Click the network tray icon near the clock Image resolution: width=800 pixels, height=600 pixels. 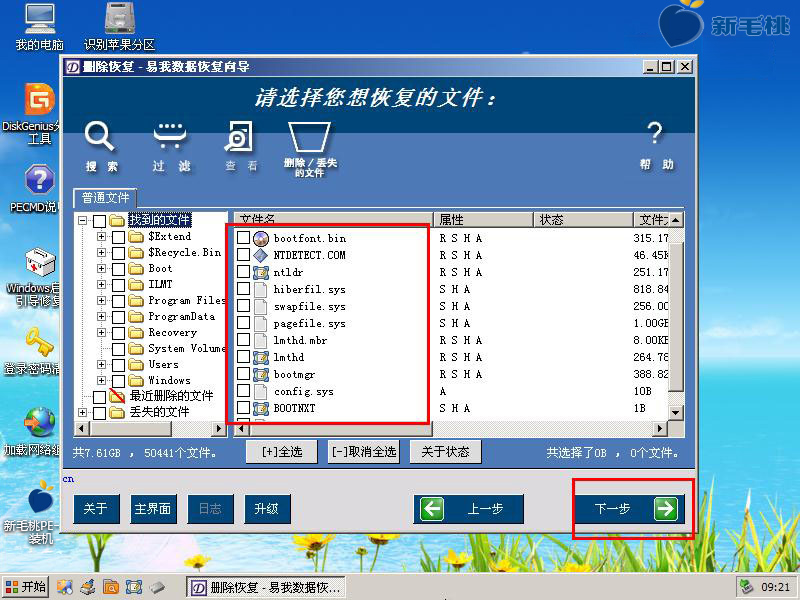coord(747,587)
